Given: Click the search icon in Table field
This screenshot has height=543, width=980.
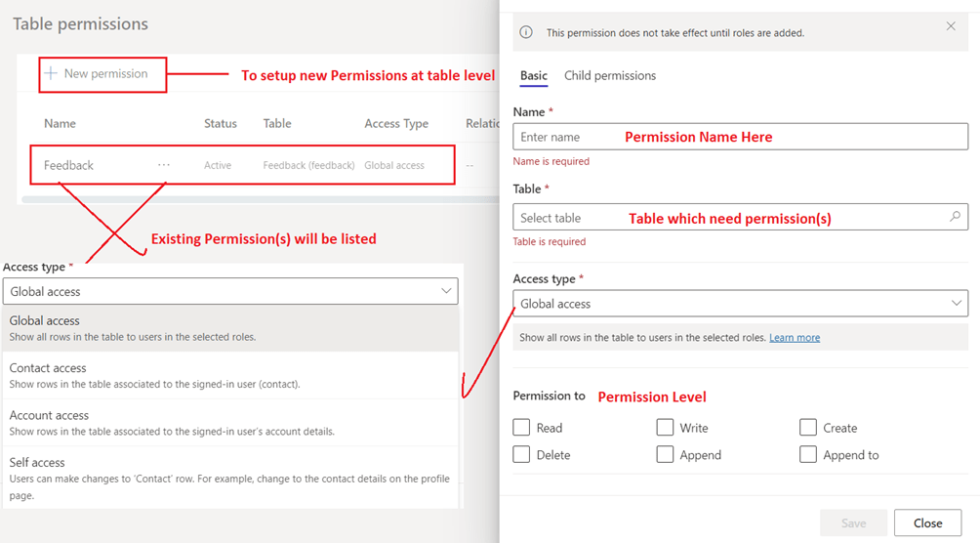Looking at the screenshot, I should pyautogui.click(x=955, y=217).
